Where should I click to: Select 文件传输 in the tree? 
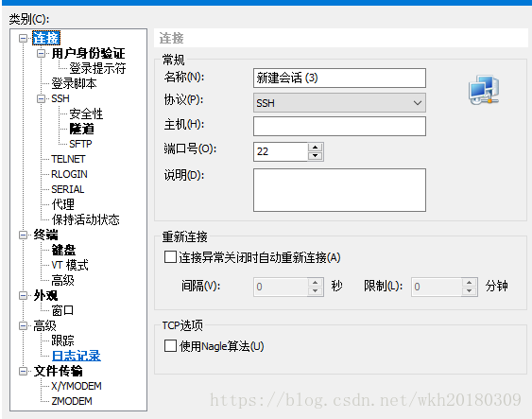point(58,371)
